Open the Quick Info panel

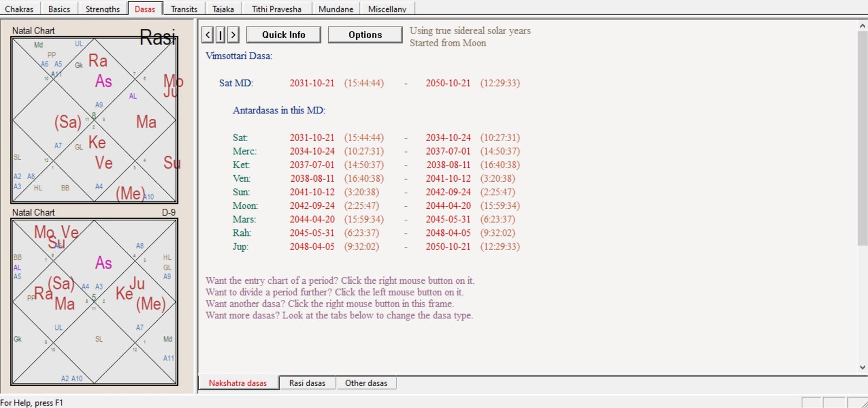283,35
